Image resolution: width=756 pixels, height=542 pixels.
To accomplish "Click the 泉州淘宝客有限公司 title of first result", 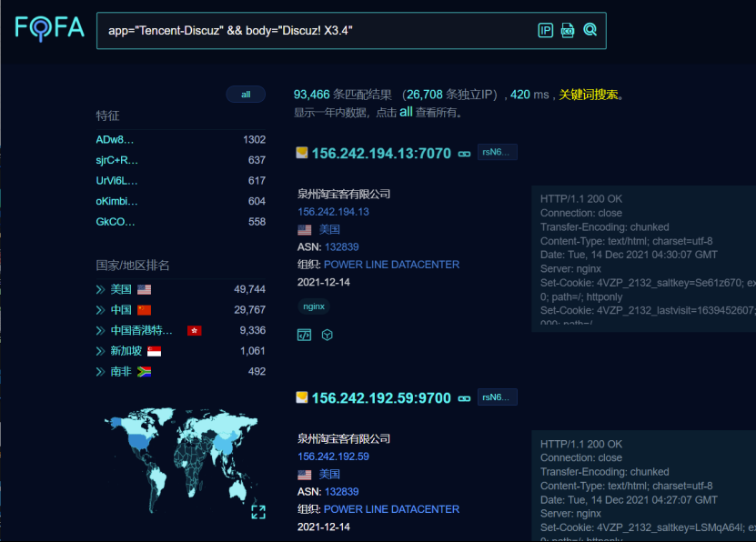I will (344, 195).
